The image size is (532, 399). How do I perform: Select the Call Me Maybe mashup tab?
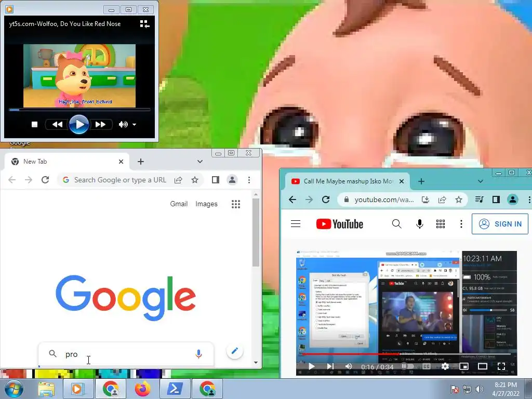tap(348, 181)
